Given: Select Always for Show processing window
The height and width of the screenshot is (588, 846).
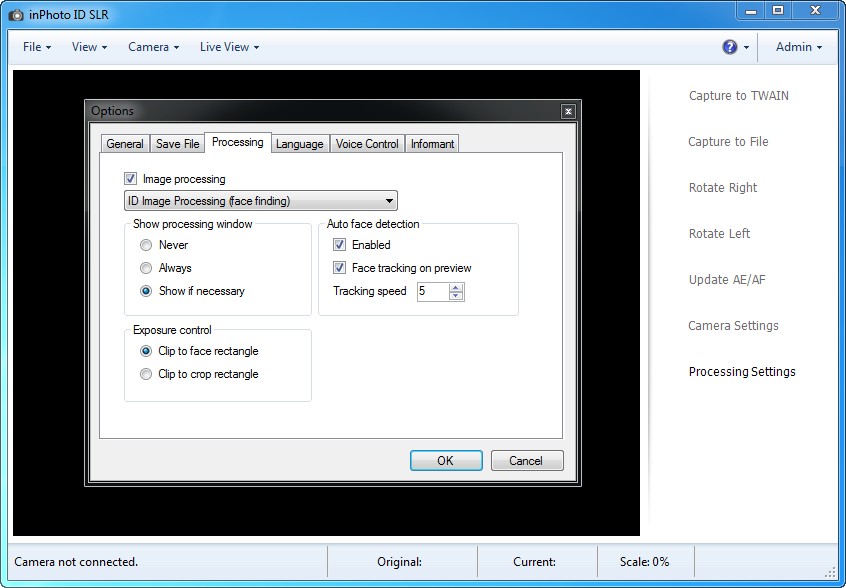Looking at the screenshot, I should [146, 268].
